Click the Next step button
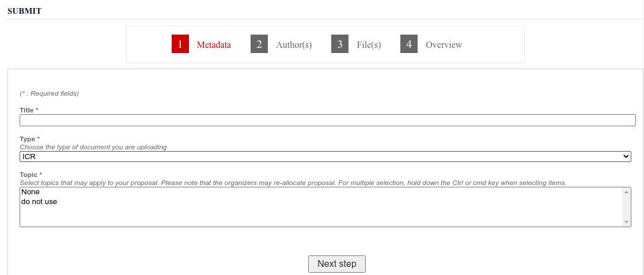 pyautogui.click(x=337, y=264)
